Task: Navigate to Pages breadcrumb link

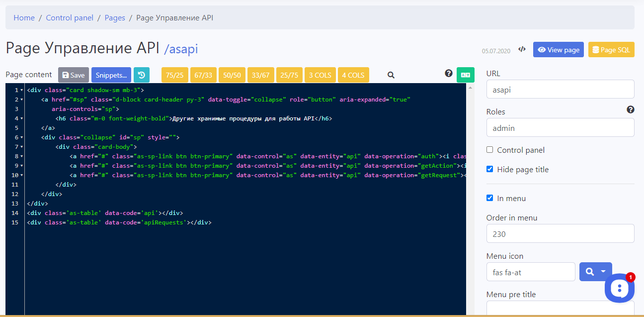Action: (x=115, y=18)
